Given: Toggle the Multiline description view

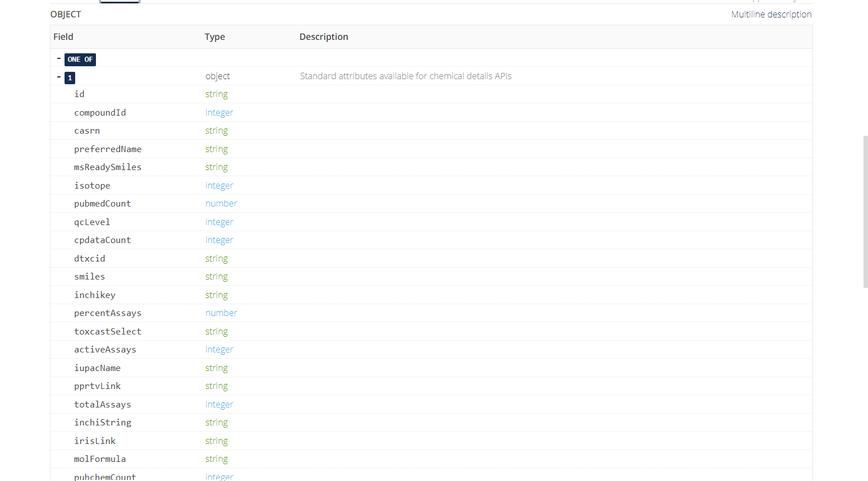Looking at the screenshot, I should pyautogui.click(x=771, y=15).
